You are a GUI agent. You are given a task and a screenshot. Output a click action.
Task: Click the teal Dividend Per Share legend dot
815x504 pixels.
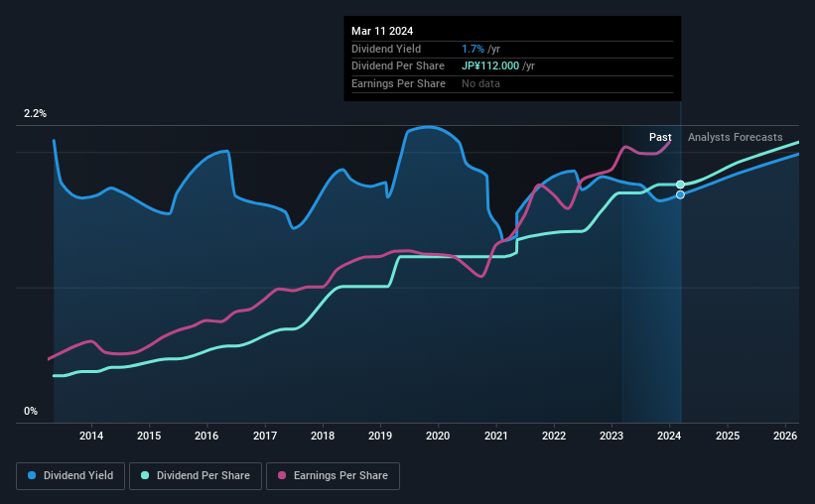click(x=145, y=475)
